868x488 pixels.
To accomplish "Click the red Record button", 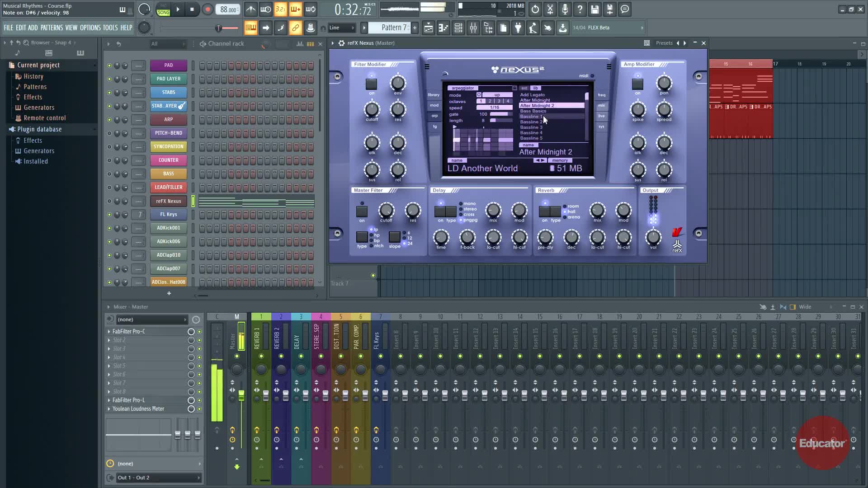I will coord(208,9).
